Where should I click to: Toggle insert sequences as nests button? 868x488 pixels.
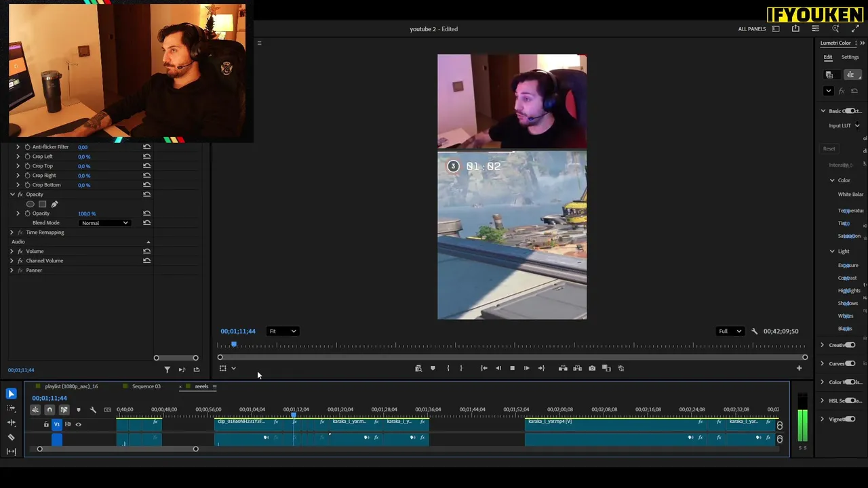(35, 409)
